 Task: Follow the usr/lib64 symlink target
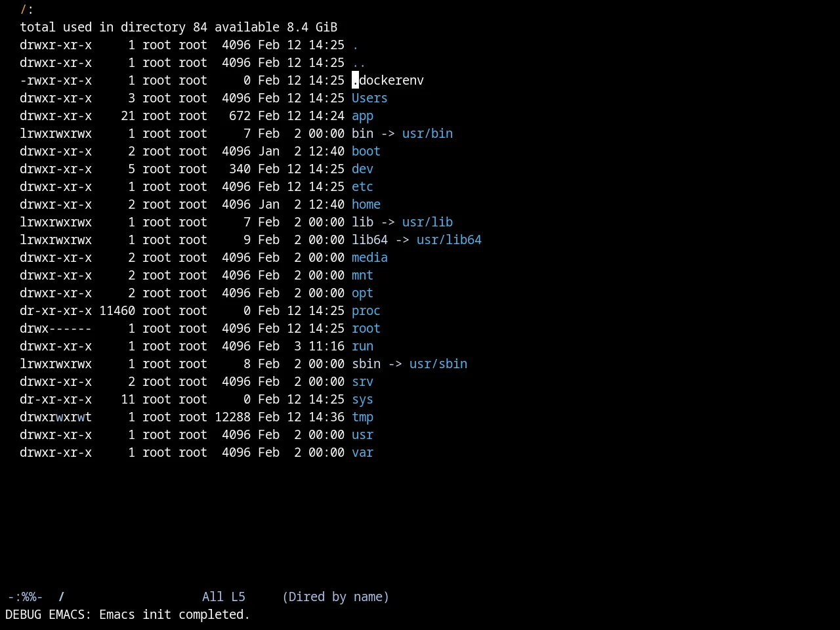click(449, 240)
